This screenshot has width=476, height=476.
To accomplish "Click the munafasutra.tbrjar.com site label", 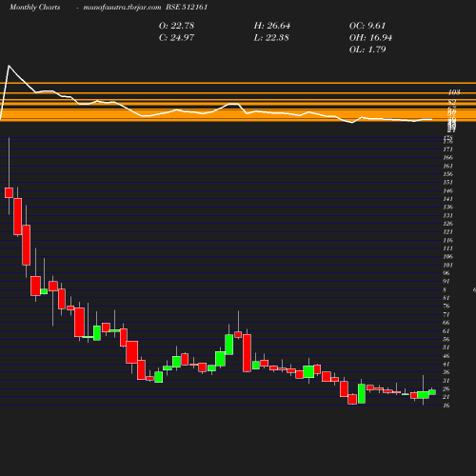I will click(122, 8).
